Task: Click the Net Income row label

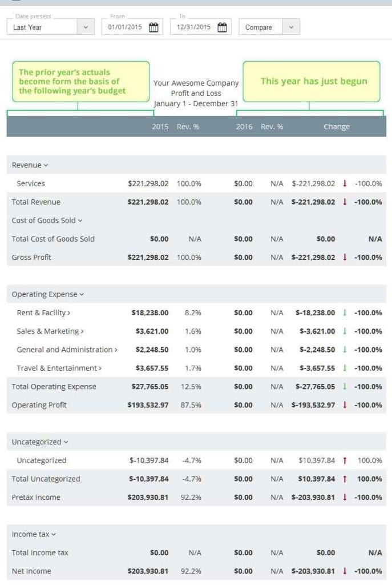Action: [31, 571]
